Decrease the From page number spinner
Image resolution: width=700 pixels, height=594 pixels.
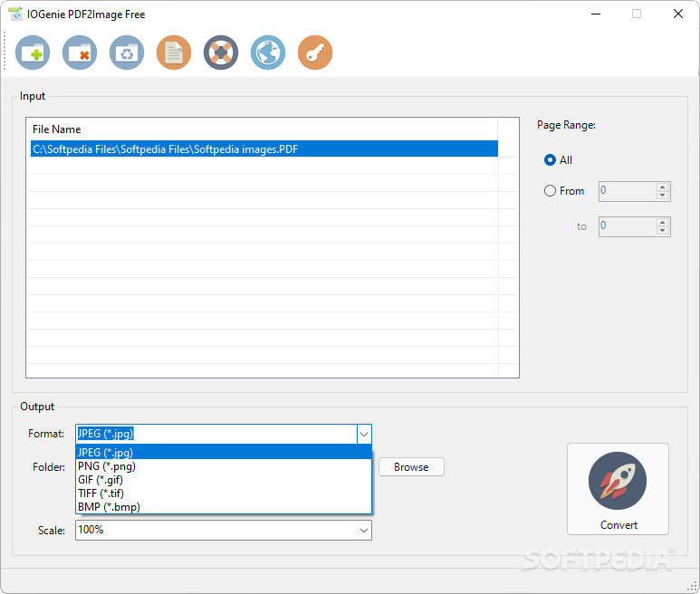point(663,195)
